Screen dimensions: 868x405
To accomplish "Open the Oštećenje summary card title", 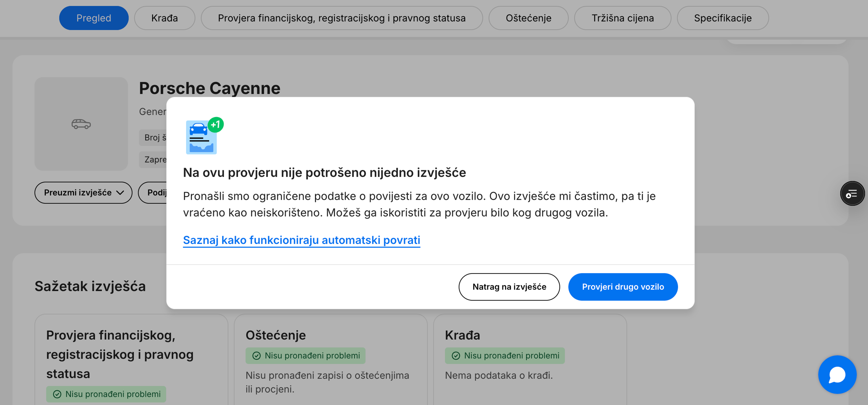I will click(x=276, y=335).
